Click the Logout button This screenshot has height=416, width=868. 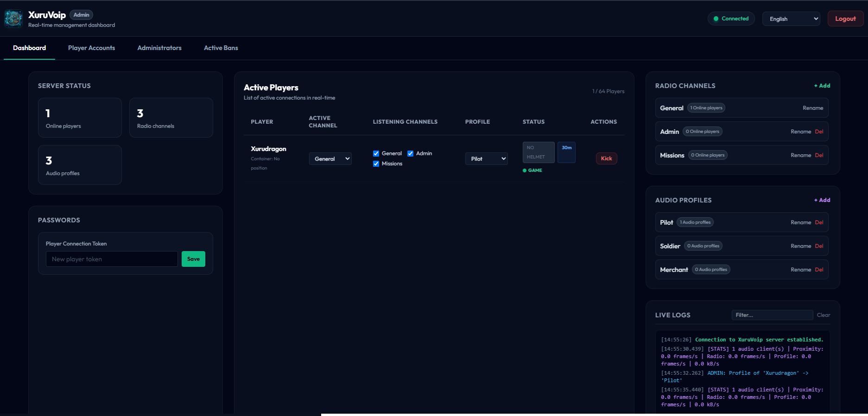[845, 19]
